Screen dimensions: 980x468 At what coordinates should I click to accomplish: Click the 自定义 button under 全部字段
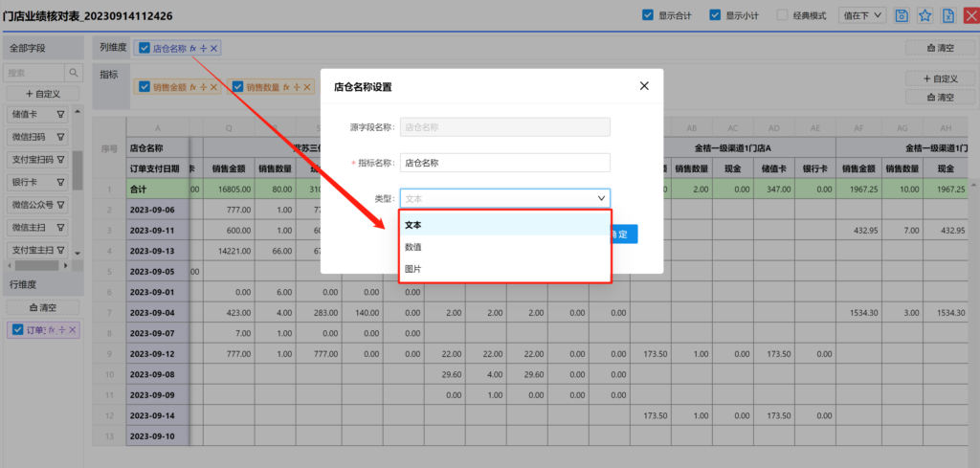coord(36,94)
